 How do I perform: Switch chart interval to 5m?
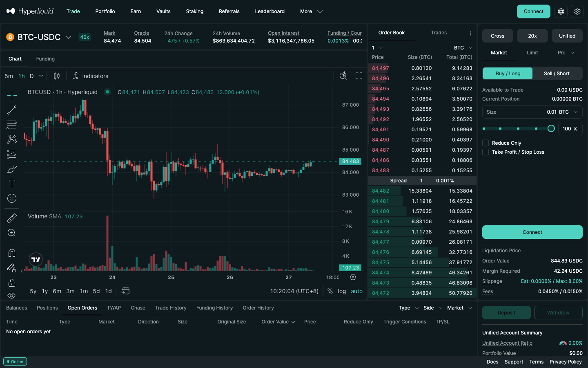point(9,76)
